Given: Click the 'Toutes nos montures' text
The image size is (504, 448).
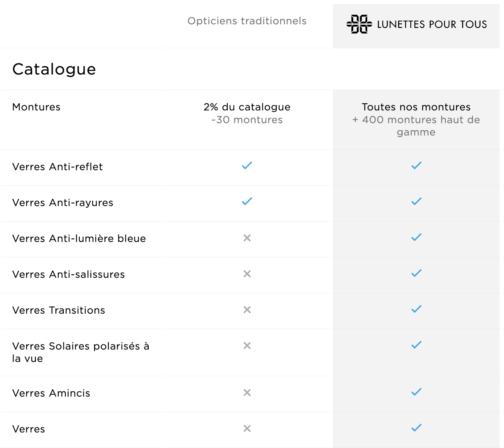Looking at the screenshot, I should pos(416,107).
